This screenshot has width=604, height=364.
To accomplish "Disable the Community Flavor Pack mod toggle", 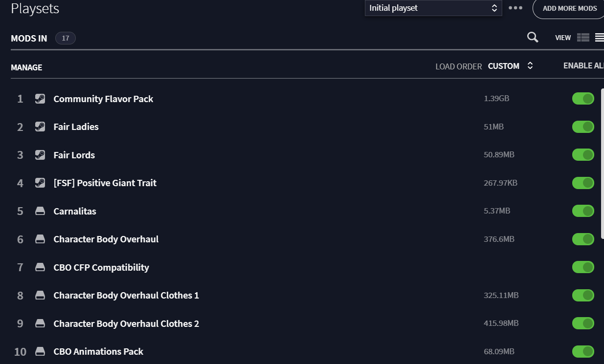I will (x=583, y=99).
